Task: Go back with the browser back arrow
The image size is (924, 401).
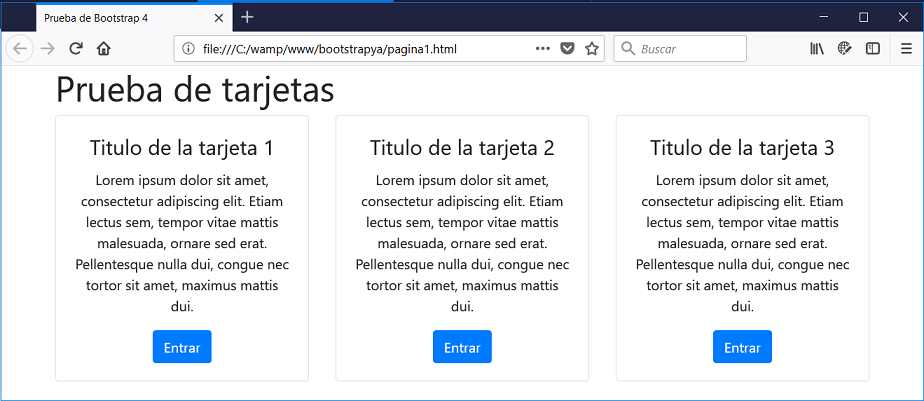Action: (19, 49)
